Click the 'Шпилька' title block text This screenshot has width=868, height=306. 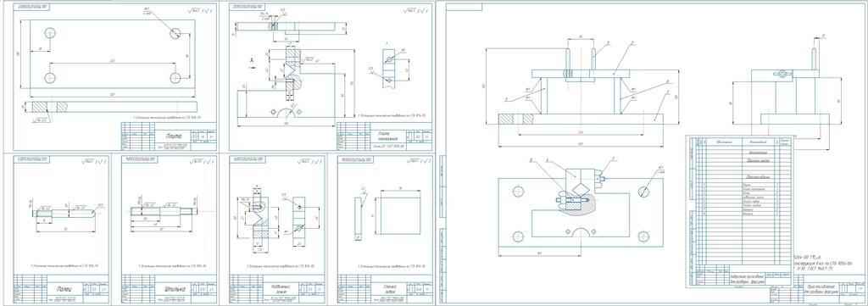167,289
